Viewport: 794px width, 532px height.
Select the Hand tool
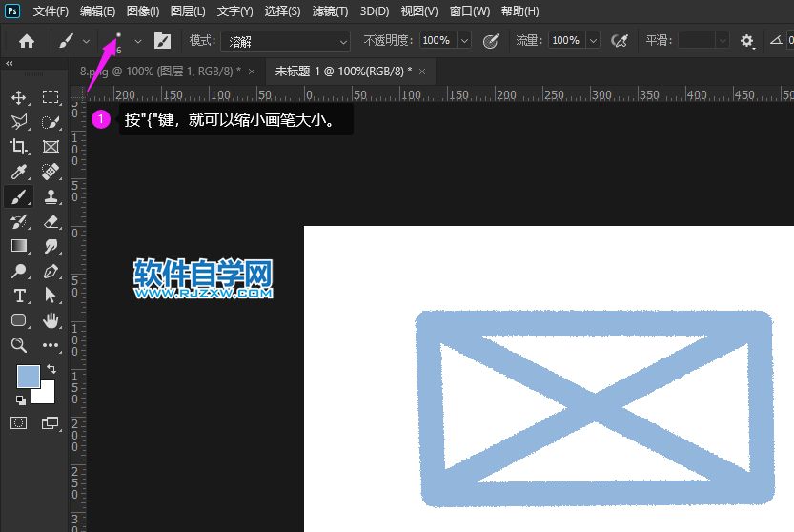click(x=51, y=320)
